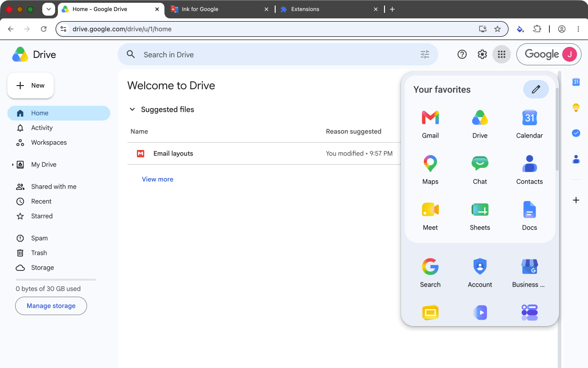This screenshot has width=588, height=368.
Task: Click the Search in Drive field
Action: (x=277, y=54)
